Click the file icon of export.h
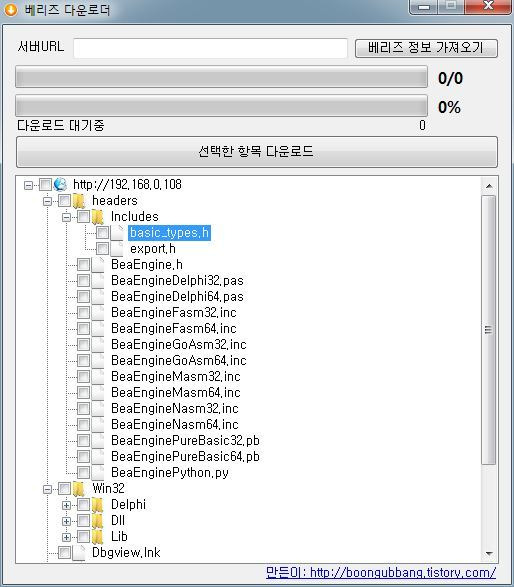Screen dimensions: 514x587 pyautogui.click(x=117, y=249)
